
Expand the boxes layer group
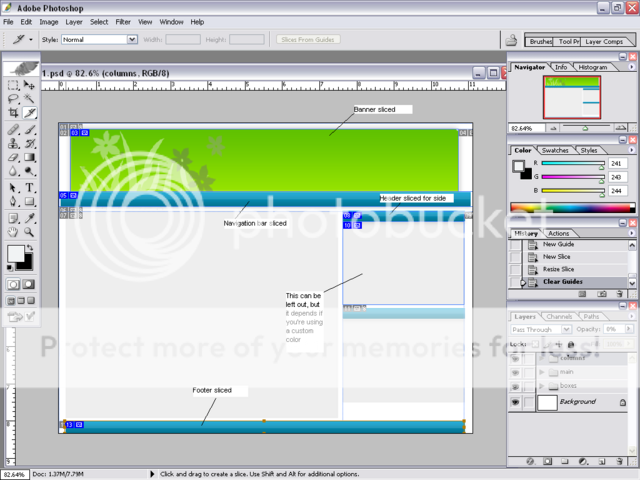(542, 385)
